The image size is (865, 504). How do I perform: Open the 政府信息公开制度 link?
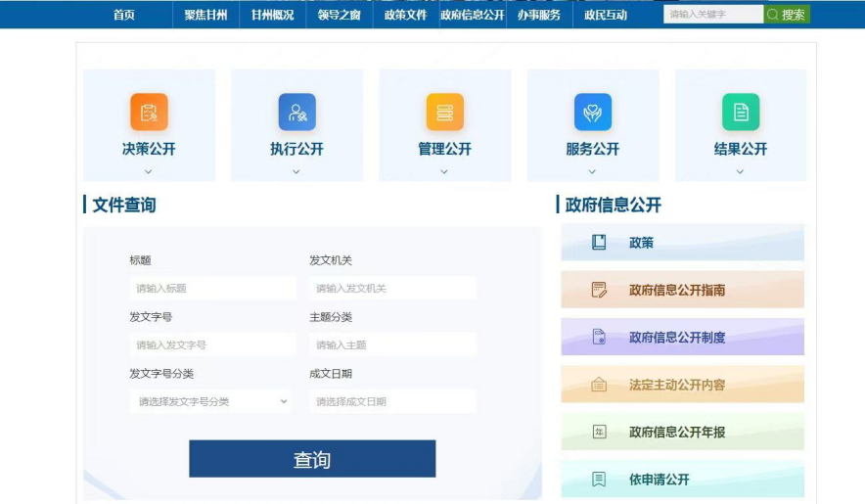click(682, 337)
